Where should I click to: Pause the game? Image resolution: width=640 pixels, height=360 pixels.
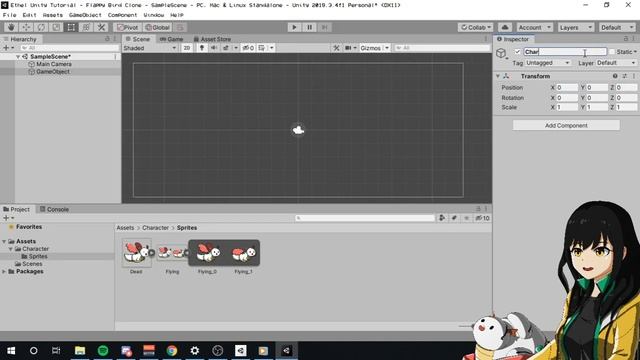[309, 27]
